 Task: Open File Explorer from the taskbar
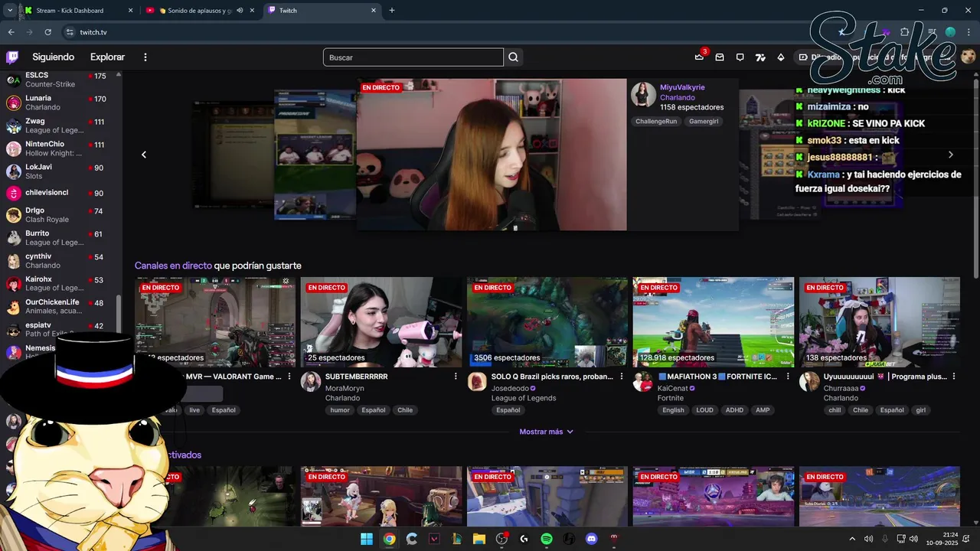pos(479,539)
